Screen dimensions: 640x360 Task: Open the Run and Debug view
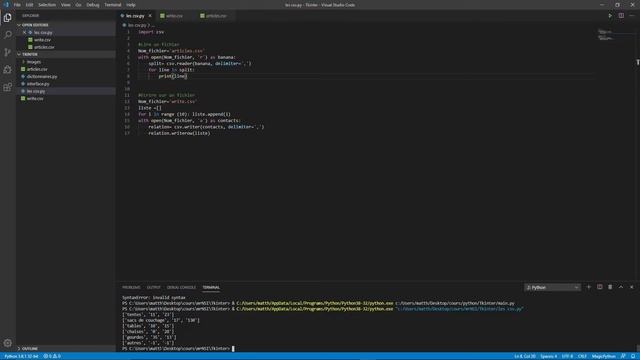(7, 70)
